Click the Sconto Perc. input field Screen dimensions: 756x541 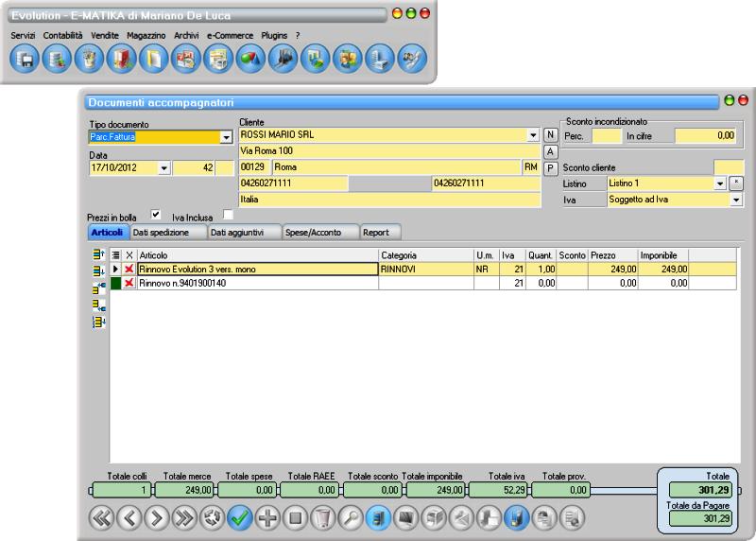click(607, 136)
